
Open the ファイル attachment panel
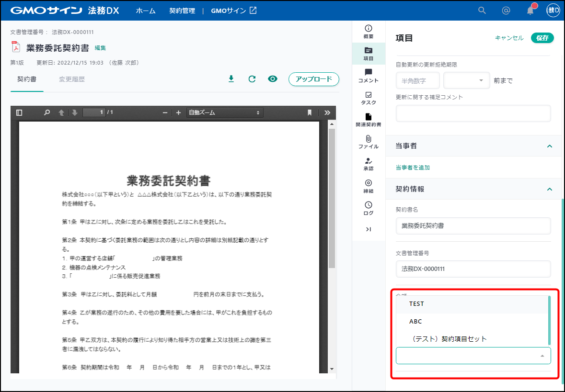368,142
